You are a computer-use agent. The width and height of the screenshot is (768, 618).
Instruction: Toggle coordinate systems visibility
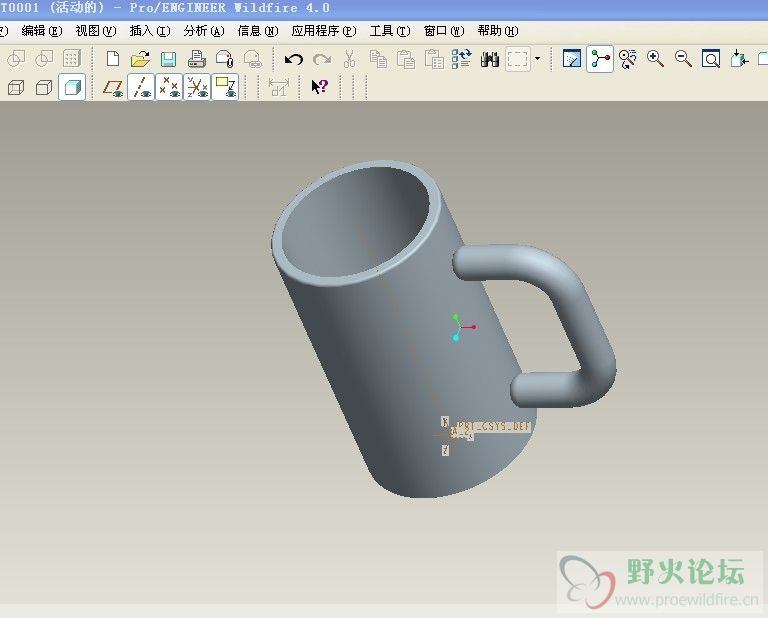197,88
